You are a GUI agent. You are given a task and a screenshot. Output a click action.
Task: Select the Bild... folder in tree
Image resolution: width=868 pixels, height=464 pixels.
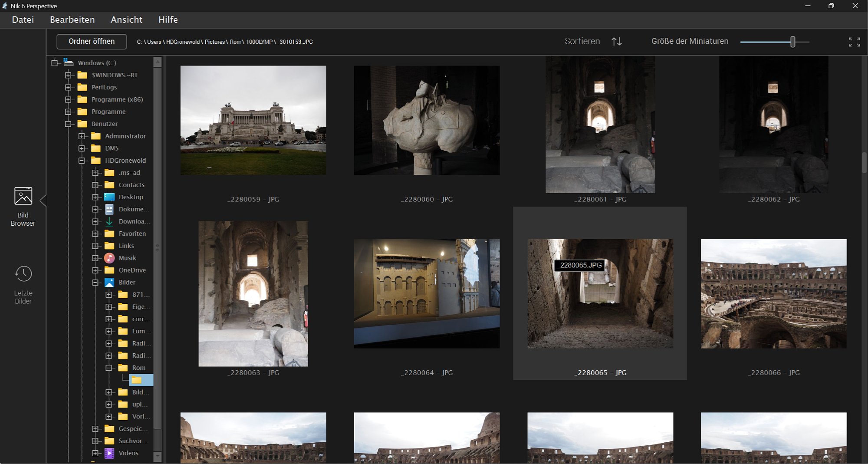141,392
